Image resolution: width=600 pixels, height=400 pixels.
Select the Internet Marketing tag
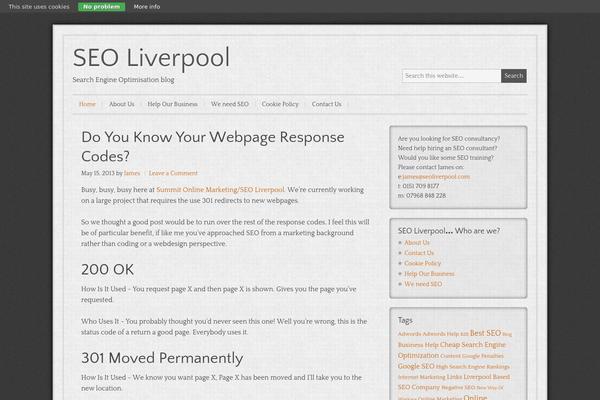pos(422,377)
